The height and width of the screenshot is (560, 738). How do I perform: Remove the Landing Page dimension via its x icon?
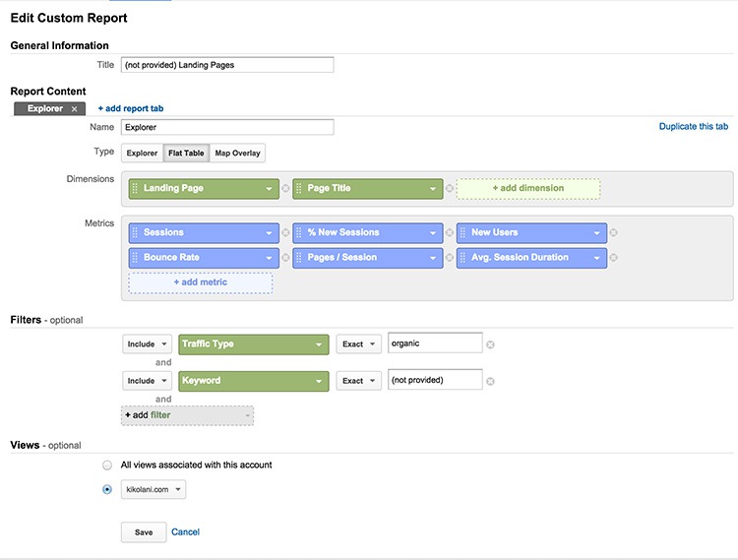[285, 188]
